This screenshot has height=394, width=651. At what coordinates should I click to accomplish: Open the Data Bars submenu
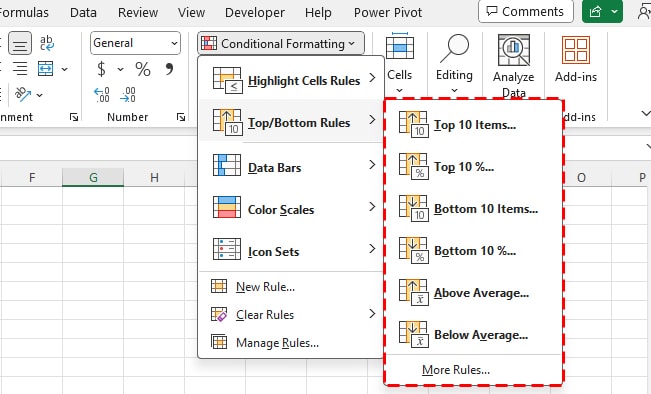click(x=292, y=166)
